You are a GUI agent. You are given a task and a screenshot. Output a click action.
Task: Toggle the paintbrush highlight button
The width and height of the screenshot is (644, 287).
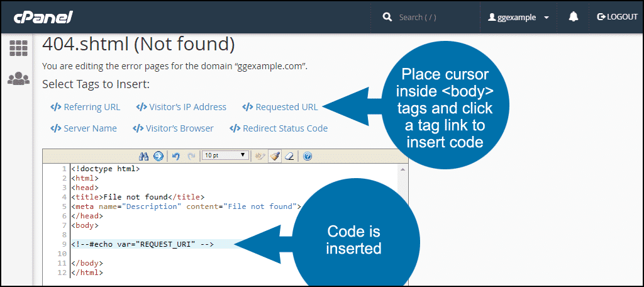point(275,156)
